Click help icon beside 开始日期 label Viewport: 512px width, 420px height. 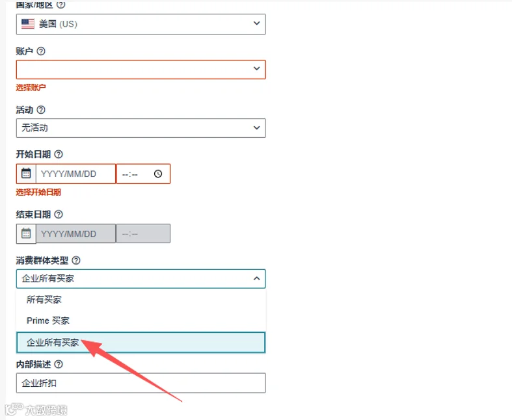[x=59, y=154]
